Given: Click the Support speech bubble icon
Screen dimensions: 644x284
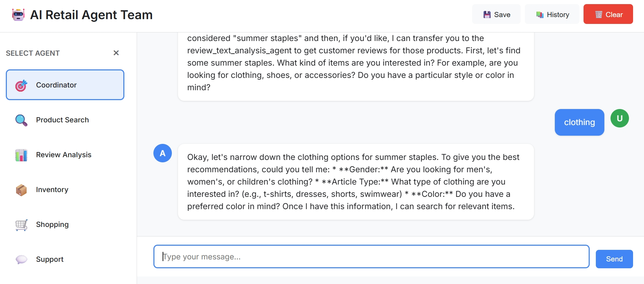Looking at the screenshot, I should pos(21,259).
